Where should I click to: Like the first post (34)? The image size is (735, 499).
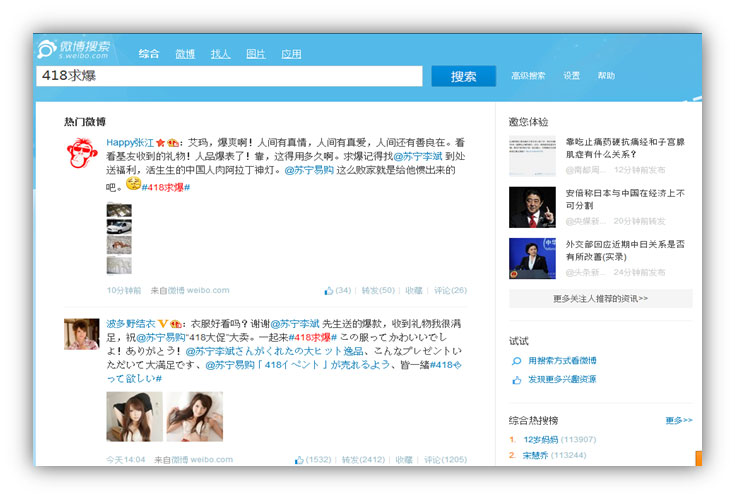(336, 291)
